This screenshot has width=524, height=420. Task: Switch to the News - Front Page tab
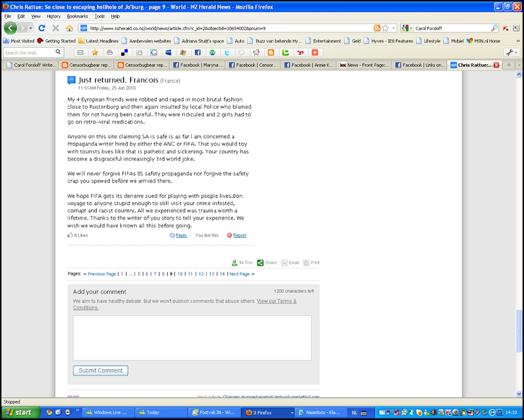[x=365, y=65]
